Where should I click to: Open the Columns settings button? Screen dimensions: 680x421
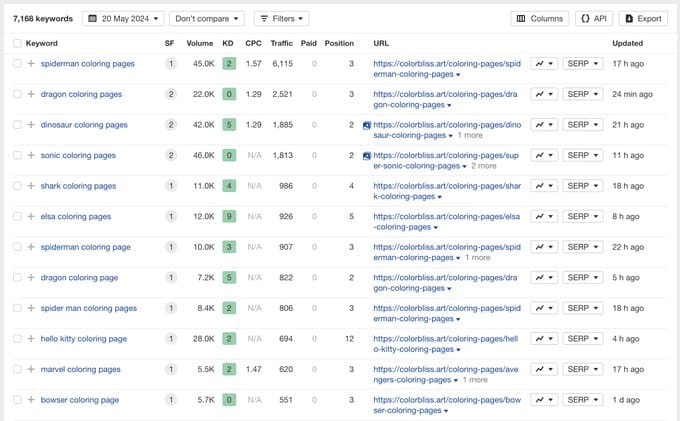point(540,19)
